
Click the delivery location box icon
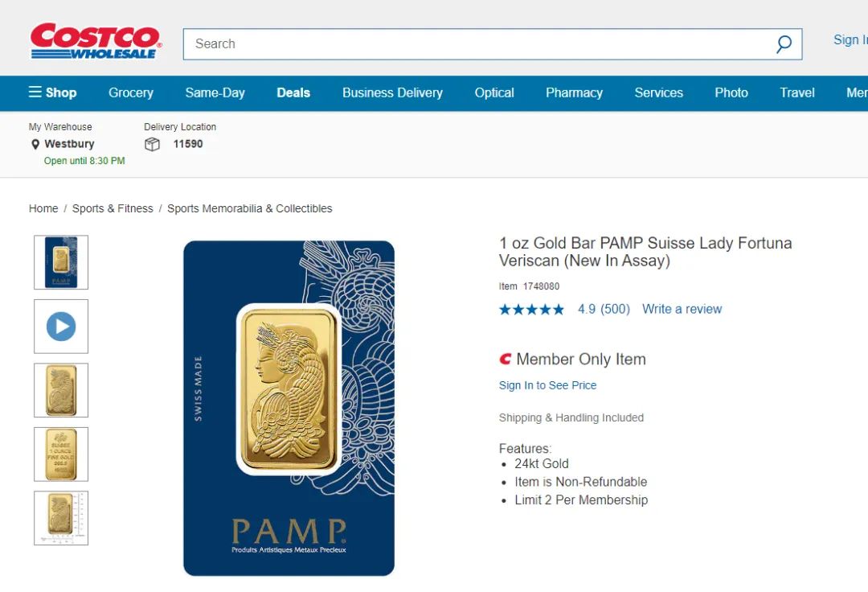[x=152, y=144]
